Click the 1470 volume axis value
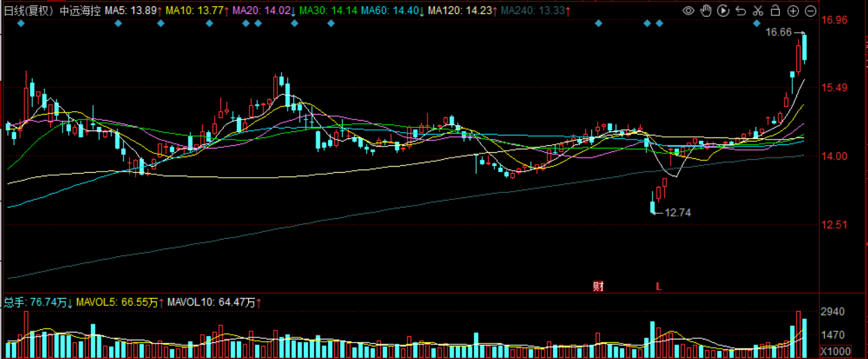Image resolution: width=868 pixels, height=359 pixels. [x=833, y=335]
